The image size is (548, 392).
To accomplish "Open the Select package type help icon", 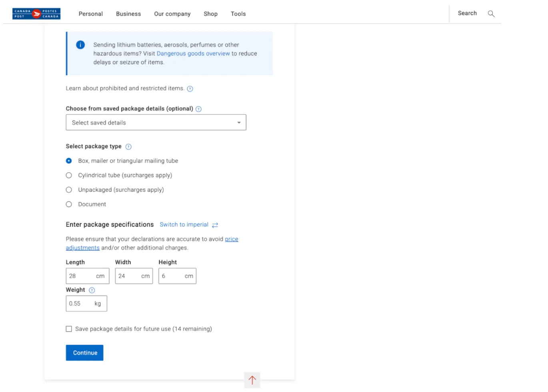I will click(128, 146).
